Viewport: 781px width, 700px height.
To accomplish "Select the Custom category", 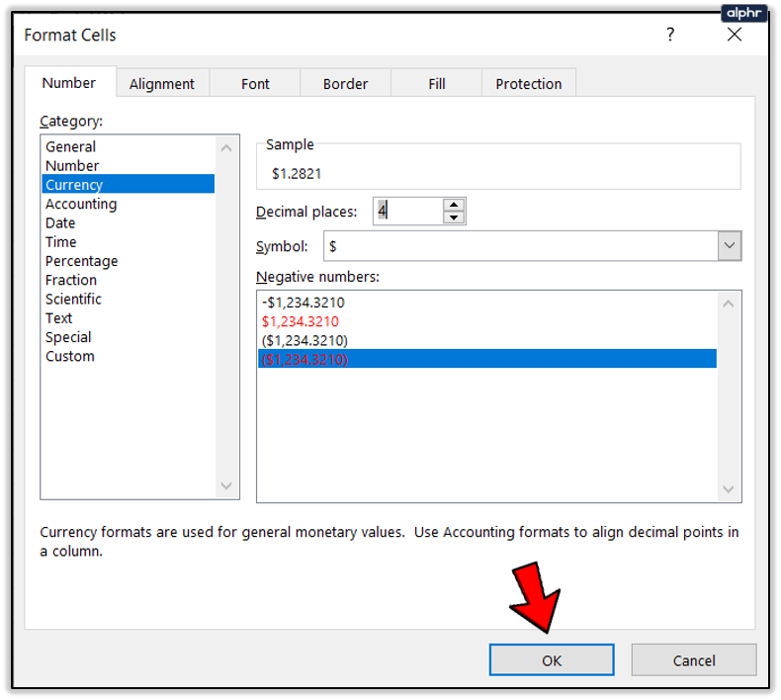I will click(129, 356).
